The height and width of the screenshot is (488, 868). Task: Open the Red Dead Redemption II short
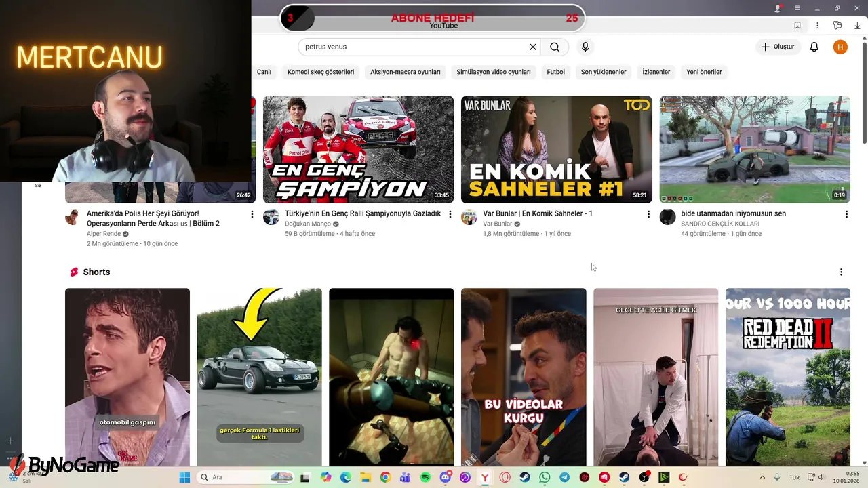click(x=788, y=377)
